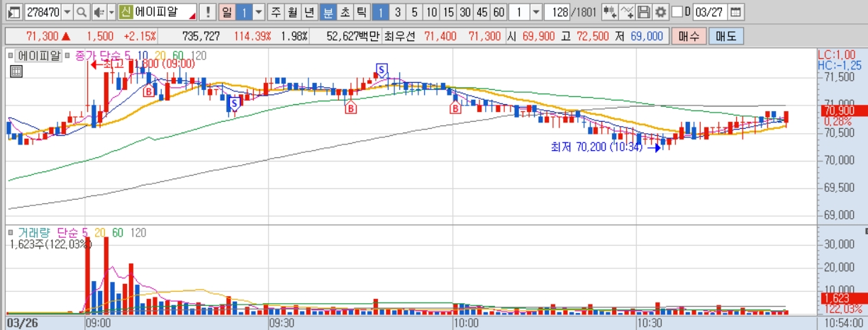868x330 pixels.
Task: Save the chart with the floppy disk icon
Action: click(644, 12)
